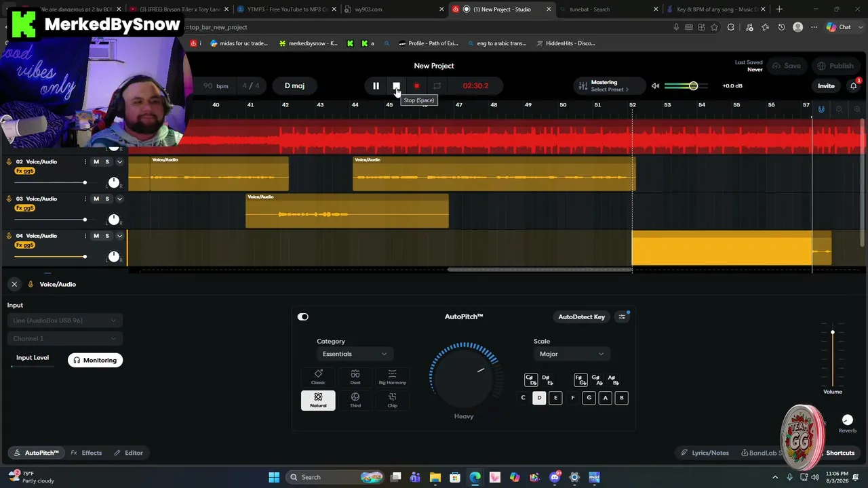Open the Shortcuts panel
Viewport: 868px width, 488px height.
tap(840, 453)
